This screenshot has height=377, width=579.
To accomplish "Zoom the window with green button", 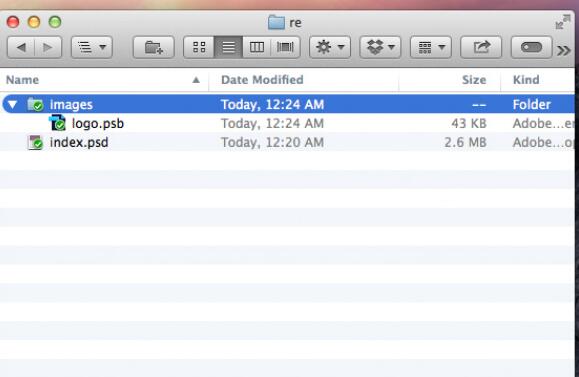I will pos(55,22).
